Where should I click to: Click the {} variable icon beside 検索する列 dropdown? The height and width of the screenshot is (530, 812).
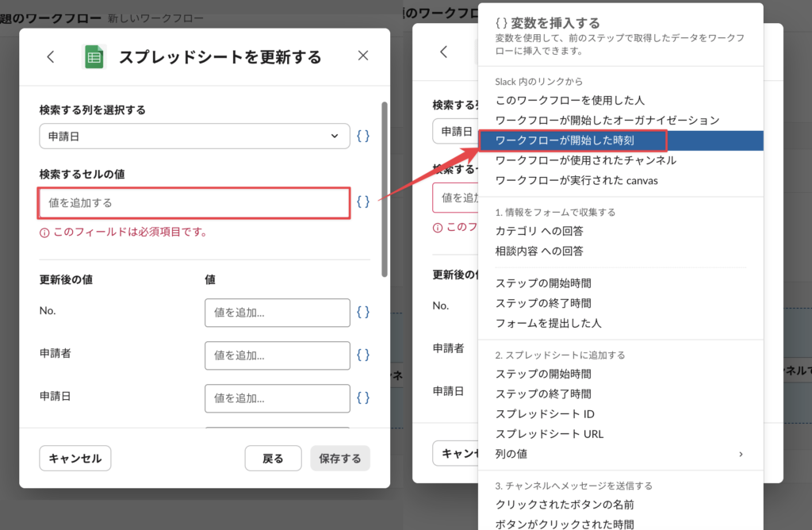click(x=363, y=136)
